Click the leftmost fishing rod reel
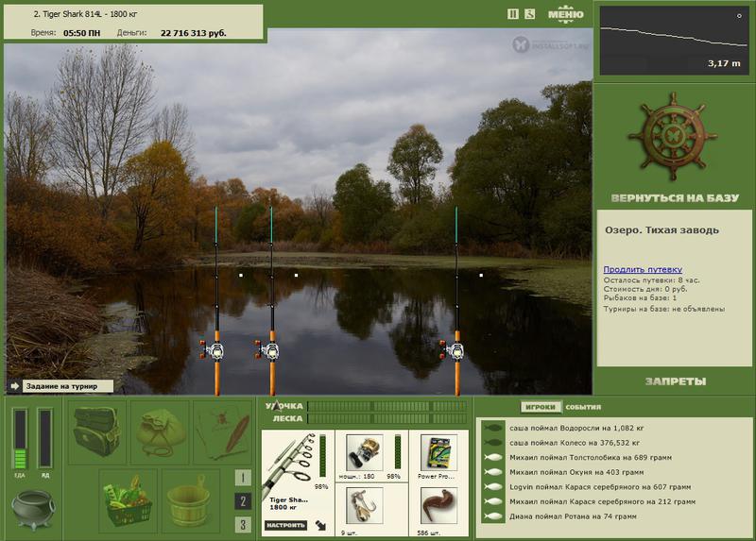This screenshot has width=756, height=541. (x=214, y=349)
